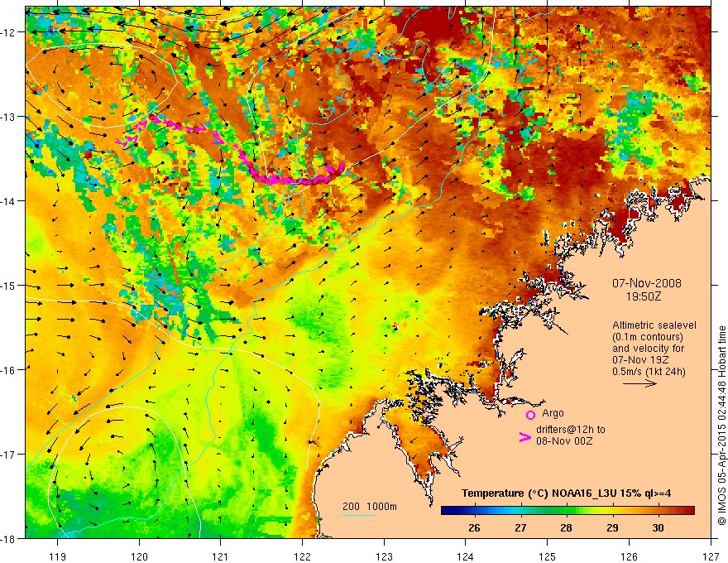Image resolution: width=728 pixels, height=563 pixels.
Task: Click latitude axis label -15
Action: (x=8, y=286)
